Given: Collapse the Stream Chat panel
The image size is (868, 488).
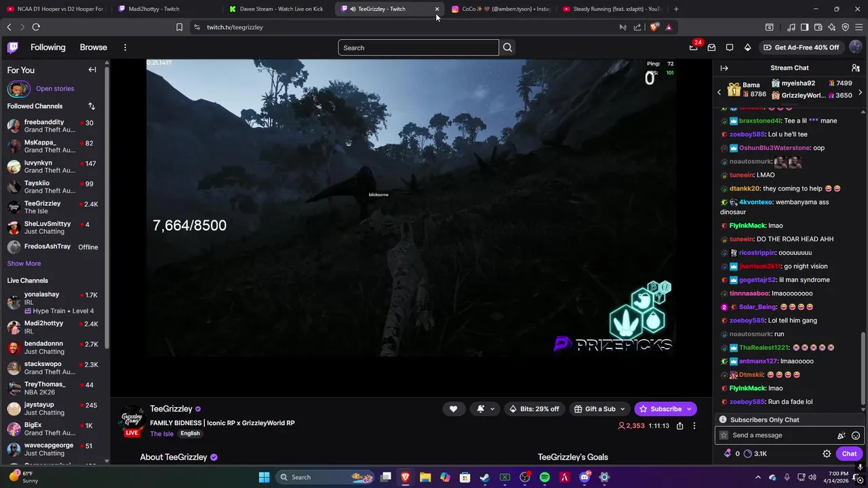Looking at the screenshot, I should [724, 68].
